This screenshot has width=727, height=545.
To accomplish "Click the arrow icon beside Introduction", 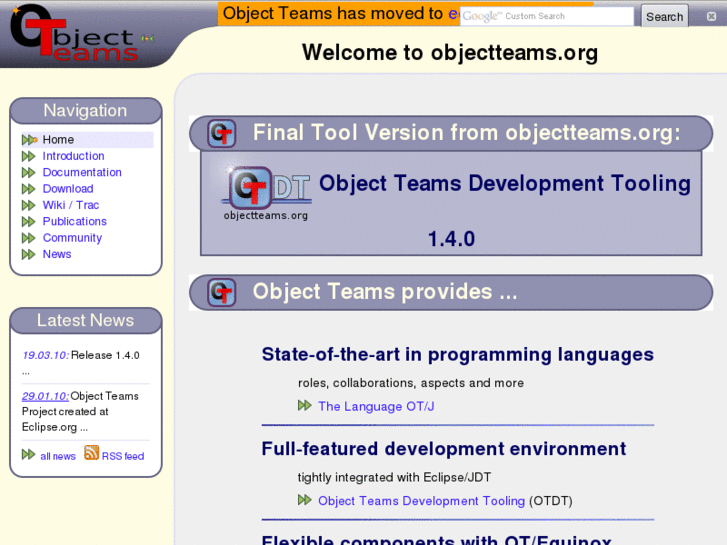I will coord(29,156).
